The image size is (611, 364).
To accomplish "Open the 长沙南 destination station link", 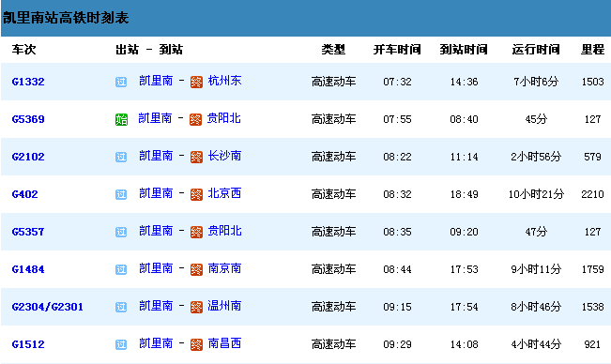I will point(224,156).
